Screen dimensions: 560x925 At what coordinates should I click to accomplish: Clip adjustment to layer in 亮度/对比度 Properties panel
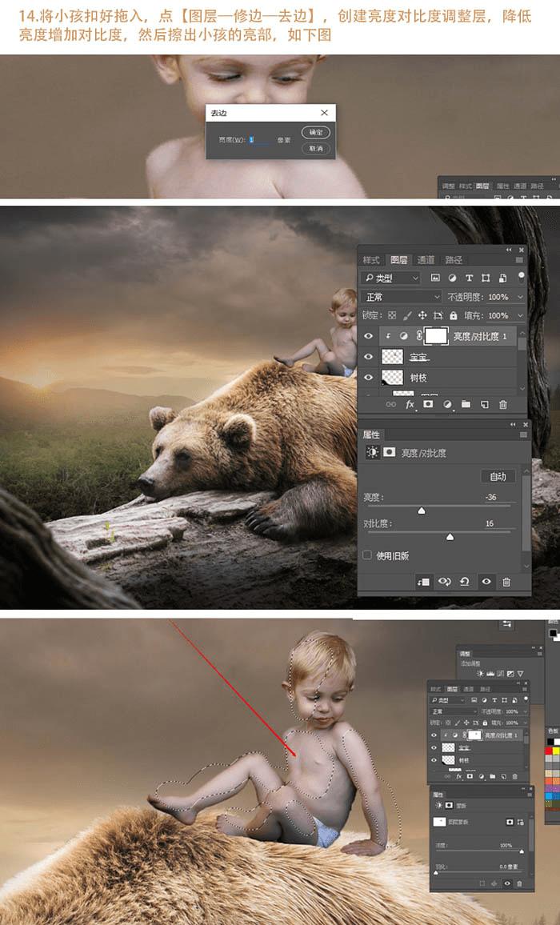(424, 582)
